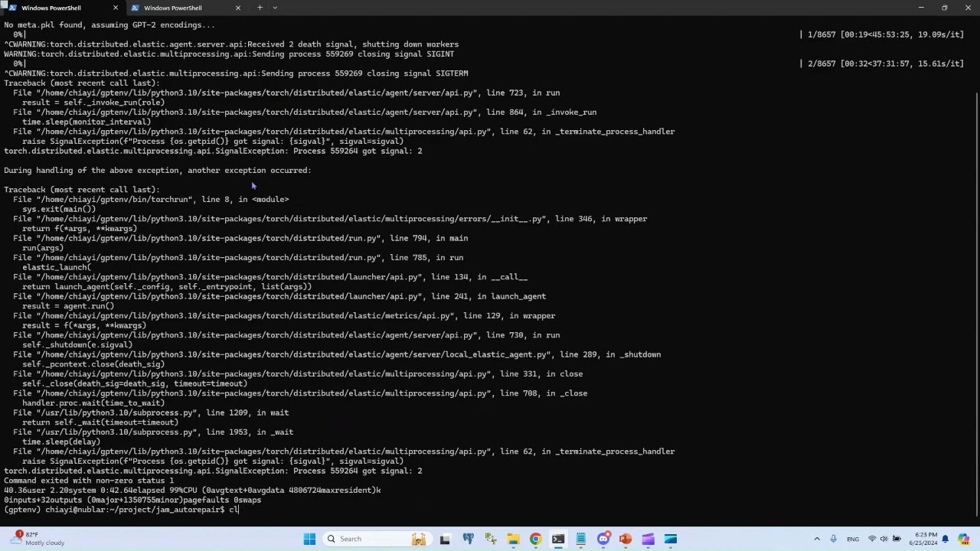Open the weather widget showing 82°F

[35, 539]
